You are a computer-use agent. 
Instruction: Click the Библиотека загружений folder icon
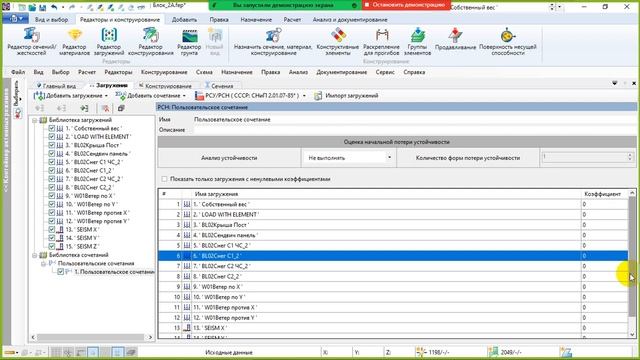43,120
